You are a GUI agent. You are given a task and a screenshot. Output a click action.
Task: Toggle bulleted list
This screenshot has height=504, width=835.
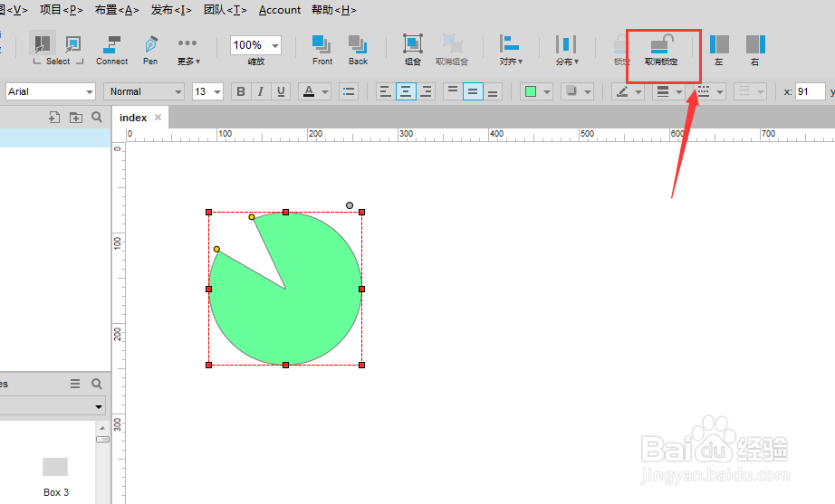coord(349,91)
